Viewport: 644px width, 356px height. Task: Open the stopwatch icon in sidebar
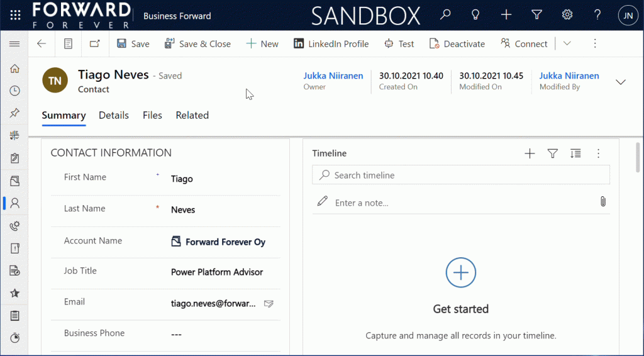click(15, 338)
